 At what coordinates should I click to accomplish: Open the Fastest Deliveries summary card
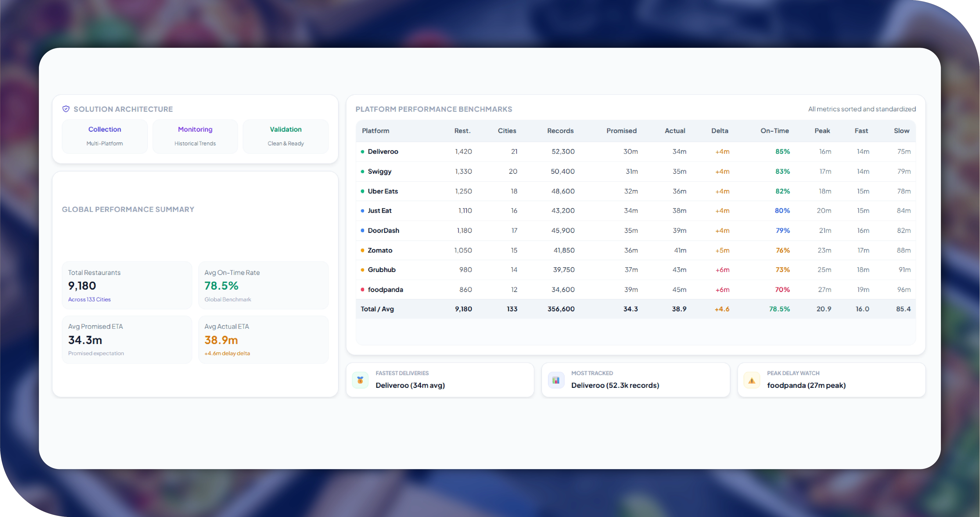pyautogui.click(x=440, y=380)
